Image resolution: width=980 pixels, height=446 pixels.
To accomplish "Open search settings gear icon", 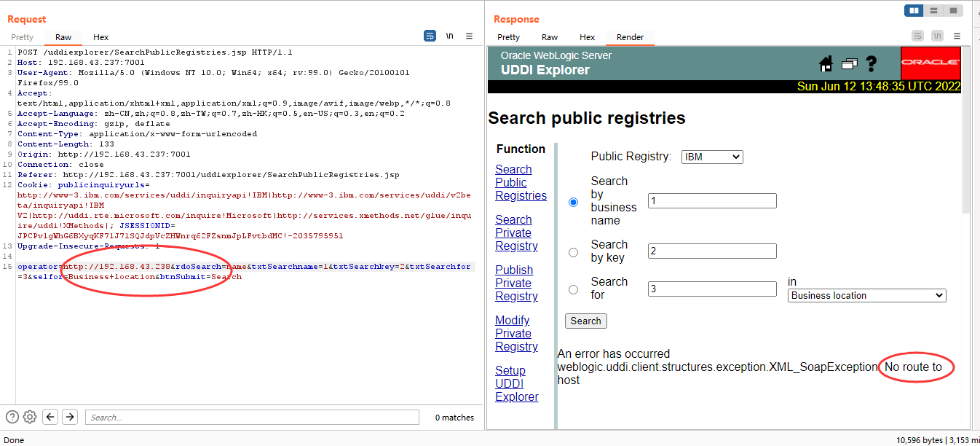I will click(30, 417).
